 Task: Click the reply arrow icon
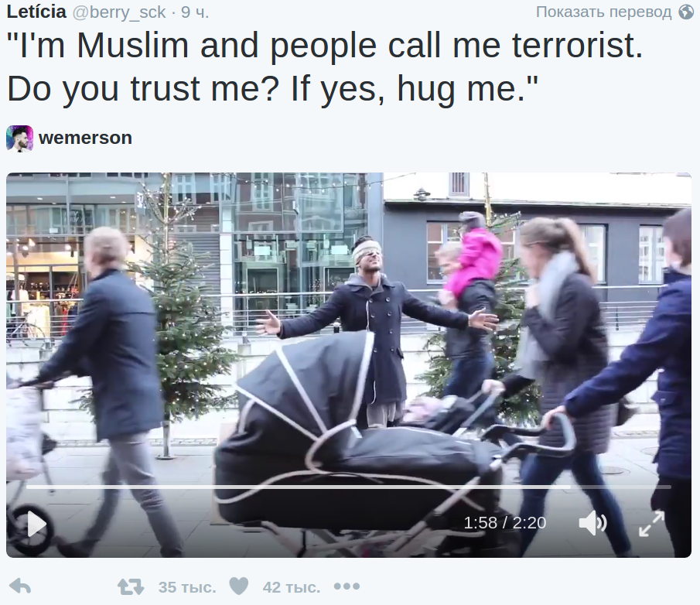tap(20, 586)
